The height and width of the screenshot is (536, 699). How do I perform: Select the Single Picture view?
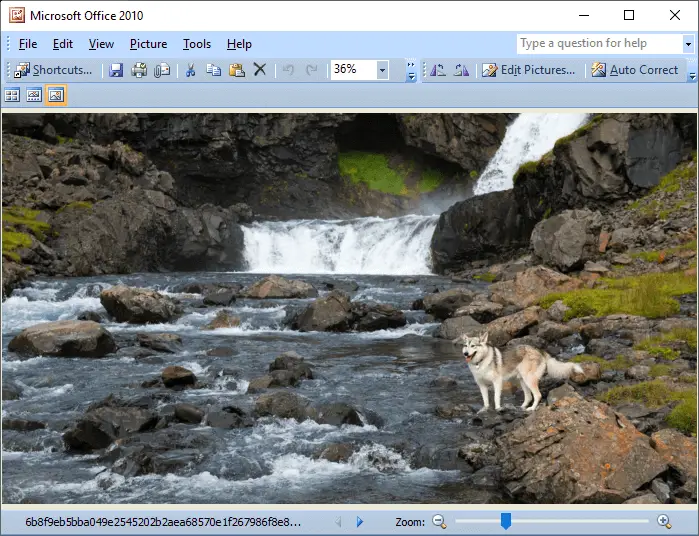pos(56,95)
